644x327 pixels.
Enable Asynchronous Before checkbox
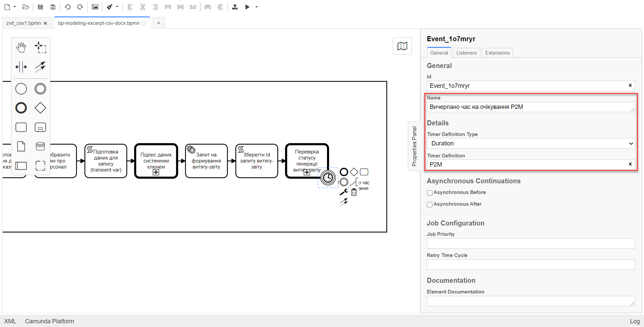(430, 193)
